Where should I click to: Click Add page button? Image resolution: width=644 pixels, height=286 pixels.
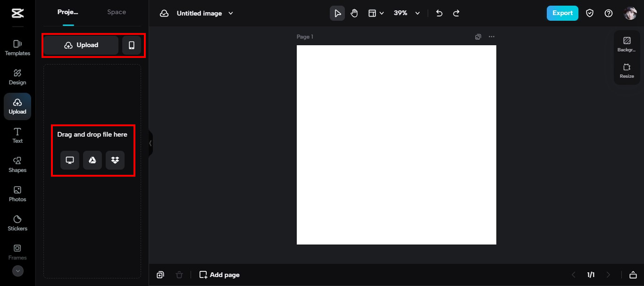coord(219,275)
